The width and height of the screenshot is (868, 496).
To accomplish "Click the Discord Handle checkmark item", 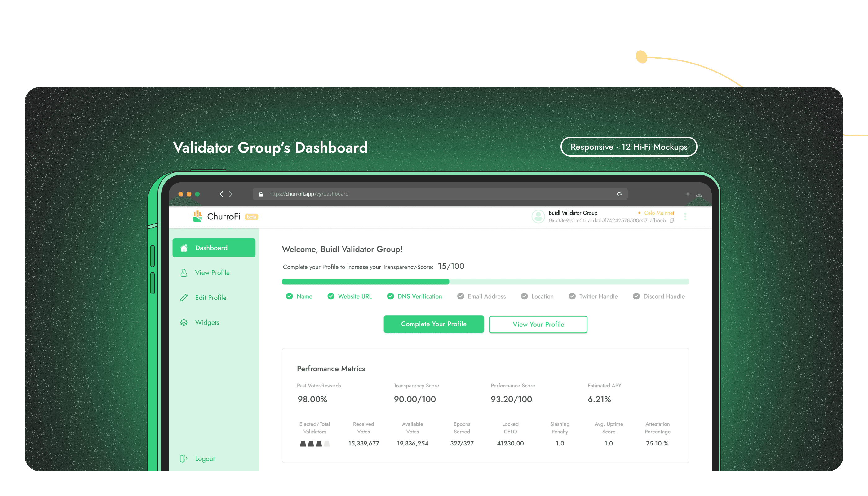I will [659, 296].
